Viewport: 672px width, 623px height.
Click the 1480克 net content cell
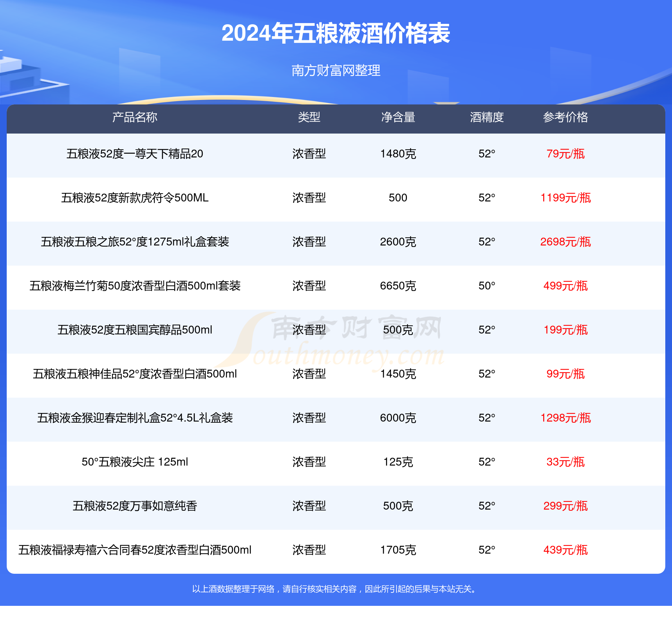click(398, 154)
